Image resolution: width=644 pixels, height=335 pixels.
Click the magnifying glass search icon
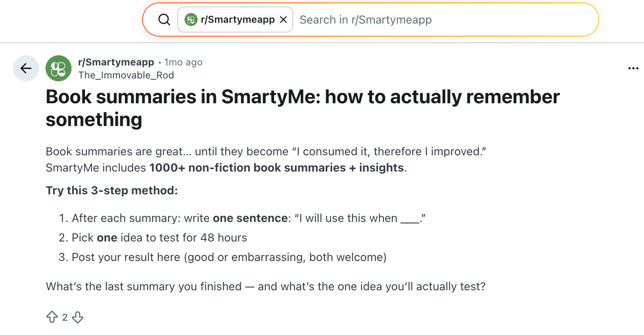pyautogui.click(x=164, y=20)
